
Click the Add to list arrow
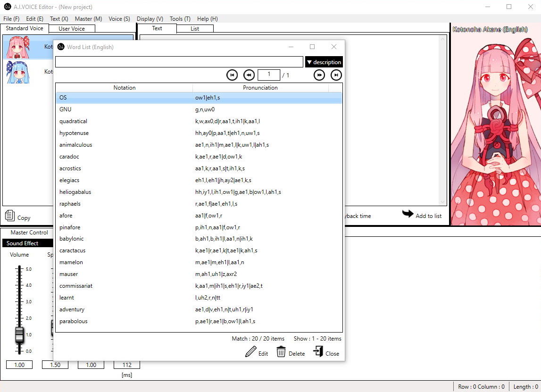coord(408,214)
